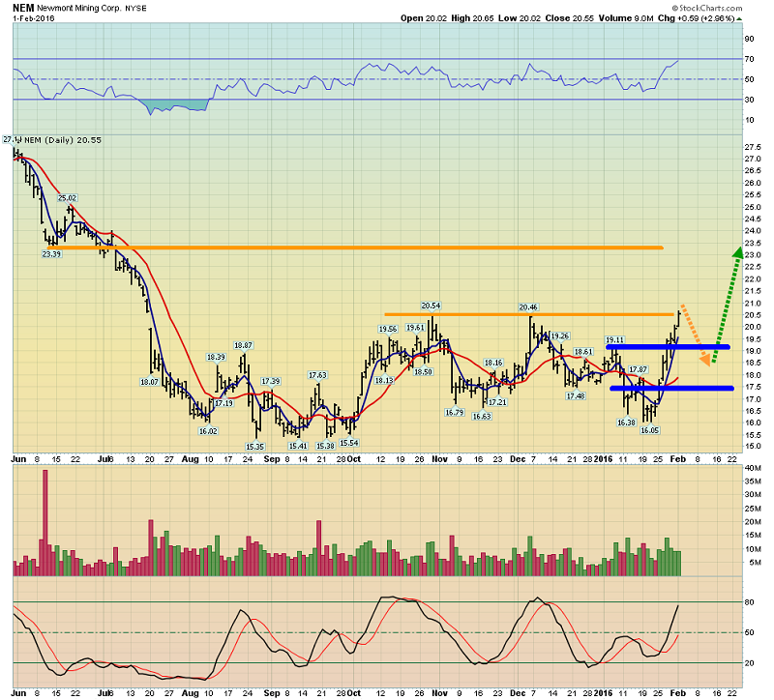Click the 18.50 price label
The width and height of the screenshot is (774, 700).
pyautogui.click(x=423, y=372)
